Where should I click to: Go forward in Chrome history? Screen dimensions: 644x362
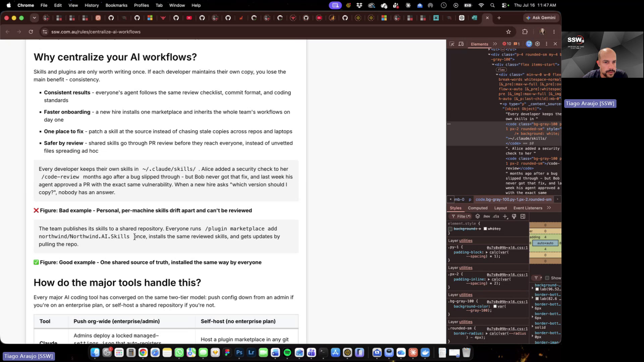pos(19,32)
